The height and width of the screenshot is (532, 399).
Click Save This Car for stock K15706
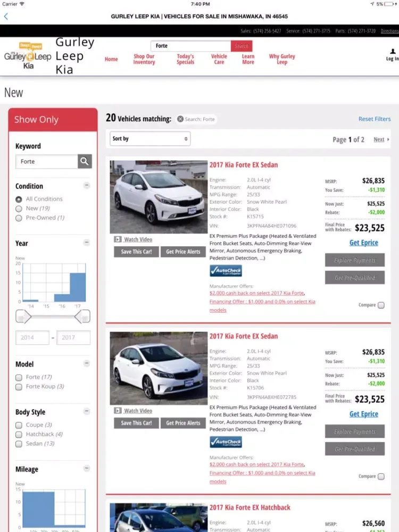136,423
